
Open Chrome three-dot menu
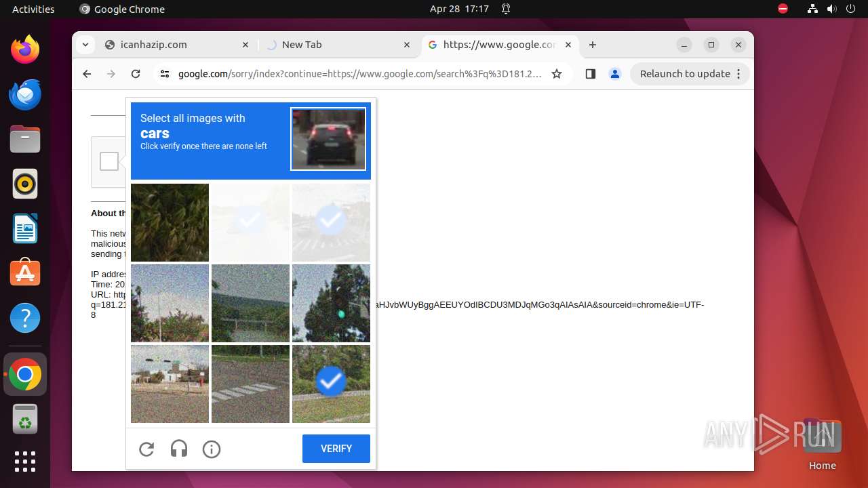[x=738, y=74]
